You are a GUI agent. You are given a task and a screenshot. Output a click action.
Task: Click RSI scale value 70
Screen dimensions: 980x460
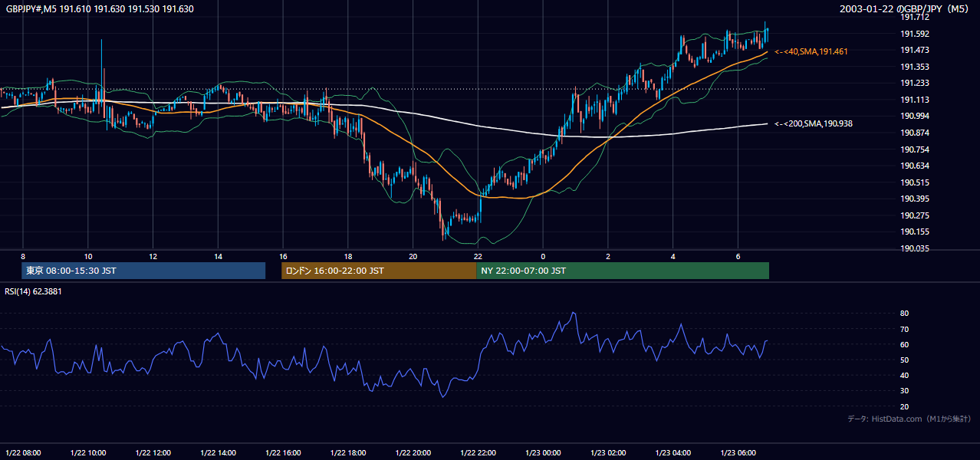(x=904, y=329)
